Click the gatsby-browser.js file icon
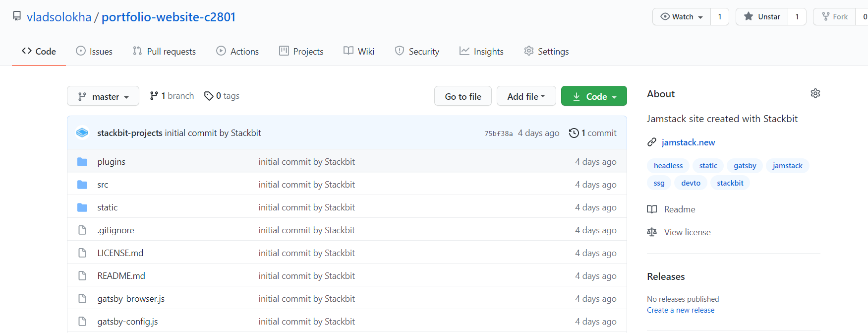Viewport: 868px width, 333px height. click(82, 299)
